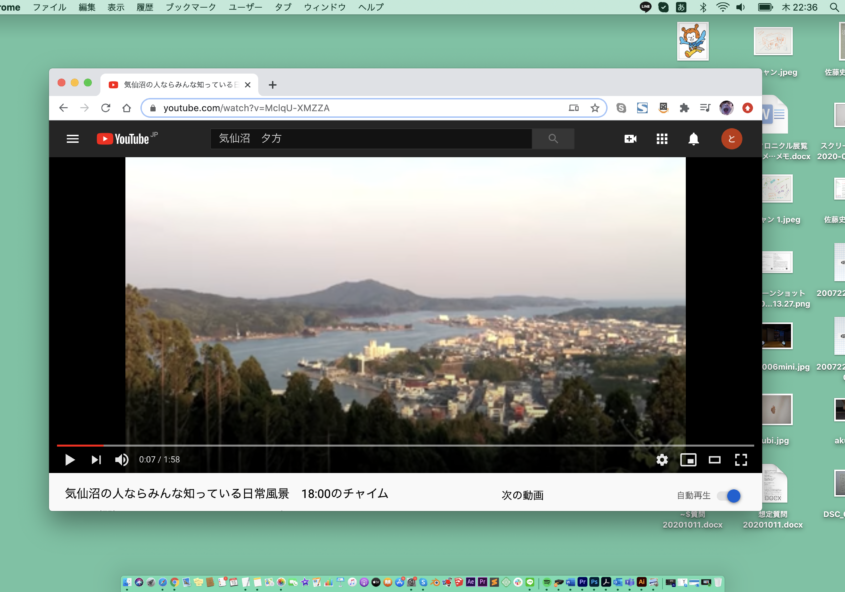Viewport: 845px width, 592px height.
Task: Reload the page in Chrome
Action: (105, 108)
